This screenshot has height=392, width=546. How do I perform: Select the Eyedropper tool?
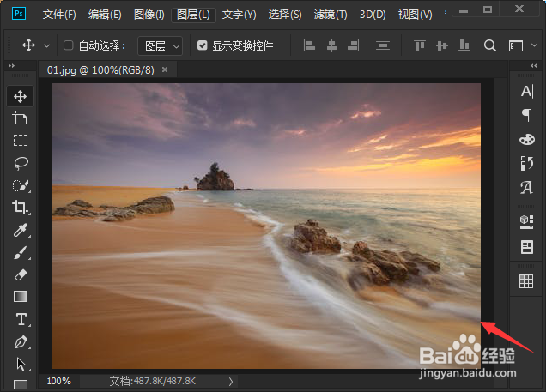[21, 230]
